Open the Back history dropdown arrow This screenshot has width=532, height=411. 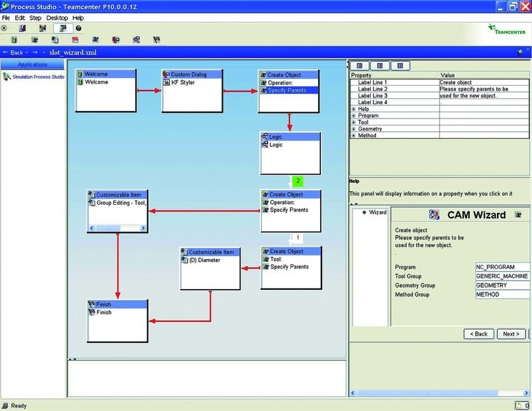click(x=27, y=53)
